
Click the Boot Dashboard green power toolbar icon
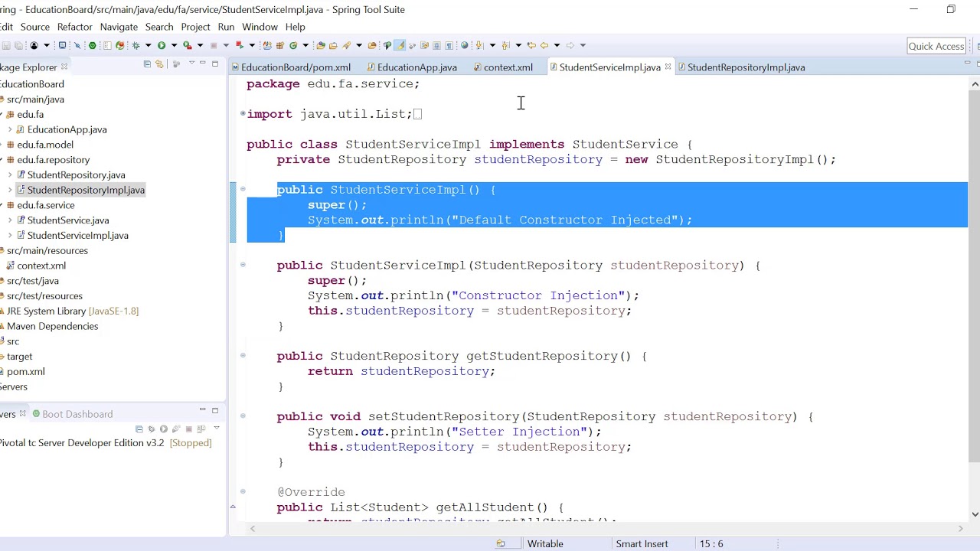pyautogui.click(x=93, y=45)
